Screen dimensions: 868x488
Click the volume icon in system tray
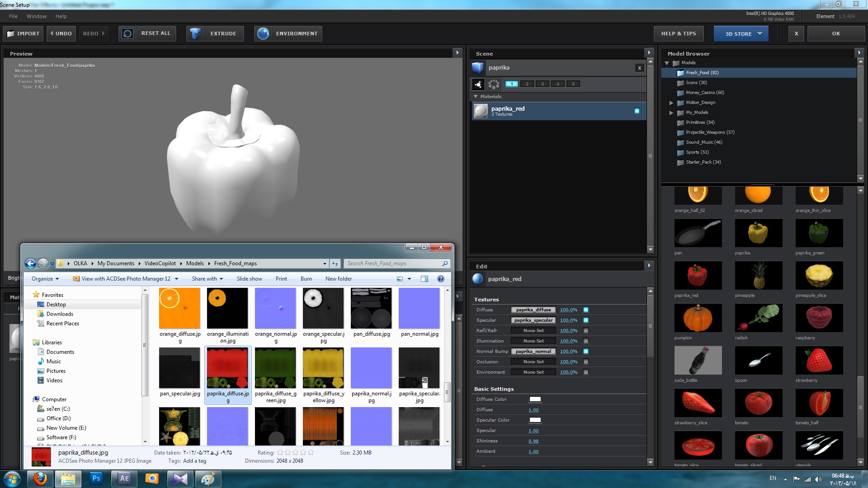(x=818, y=479)
